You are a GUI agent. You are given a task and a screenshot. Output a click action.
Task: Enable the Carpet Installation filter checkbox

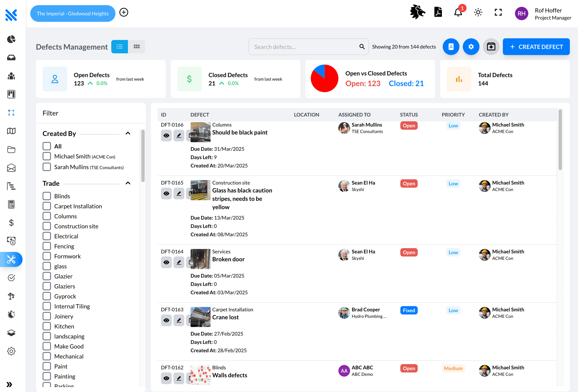pos(47,206)
